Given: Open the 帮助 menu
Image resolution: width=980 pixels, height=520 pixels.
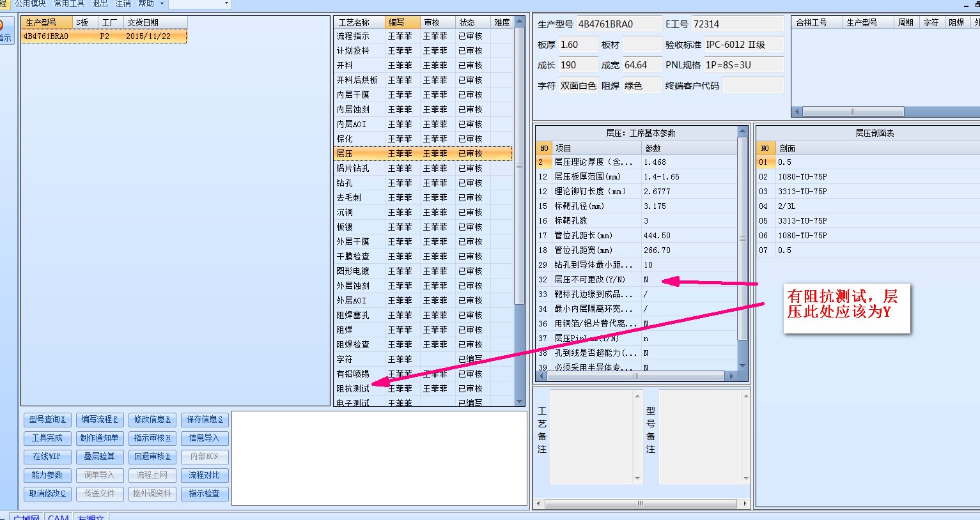Looking at the screenshot, I should [146, 4].
